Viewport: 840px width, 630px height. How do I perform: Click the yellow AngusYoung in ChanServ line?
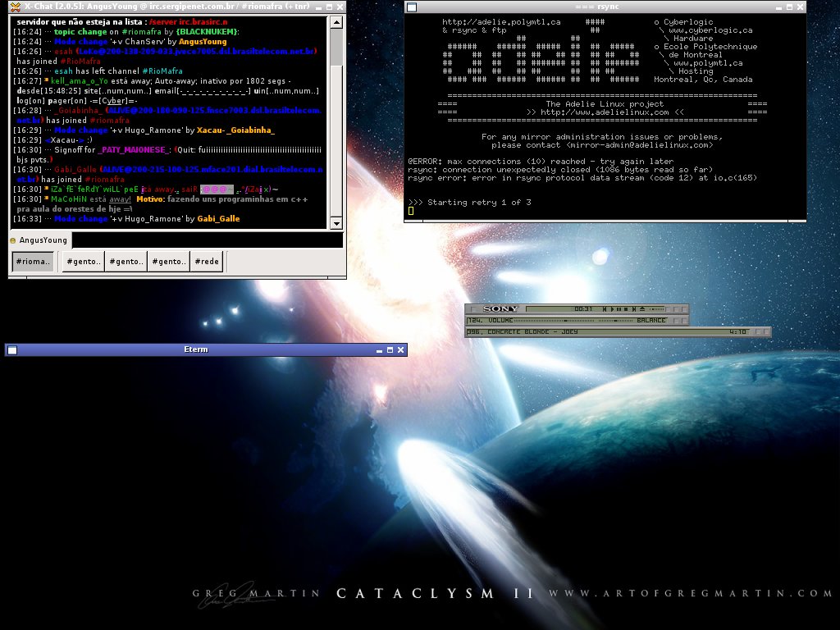pyautogui.click(x=203, y=41)
